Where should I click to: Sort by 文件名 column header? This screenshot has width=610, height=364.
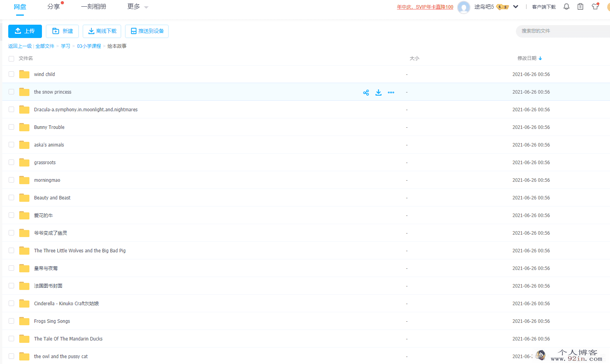point(26,58)
